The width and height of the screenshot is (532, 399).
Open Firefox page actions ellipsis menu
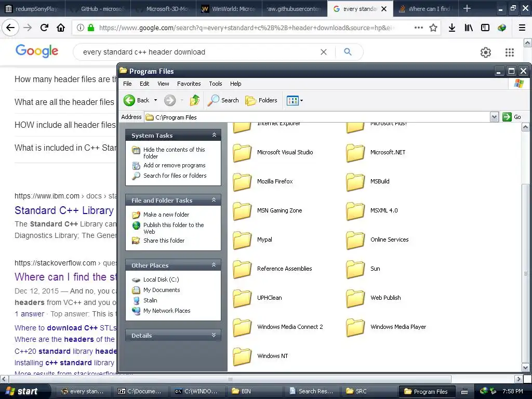(419, 28)
